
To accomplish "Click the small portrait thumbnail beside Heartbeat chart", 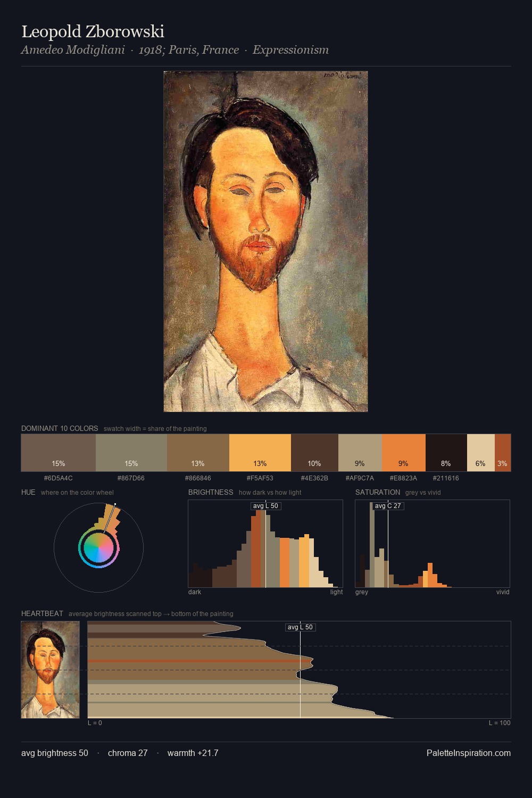I will 50,670.
